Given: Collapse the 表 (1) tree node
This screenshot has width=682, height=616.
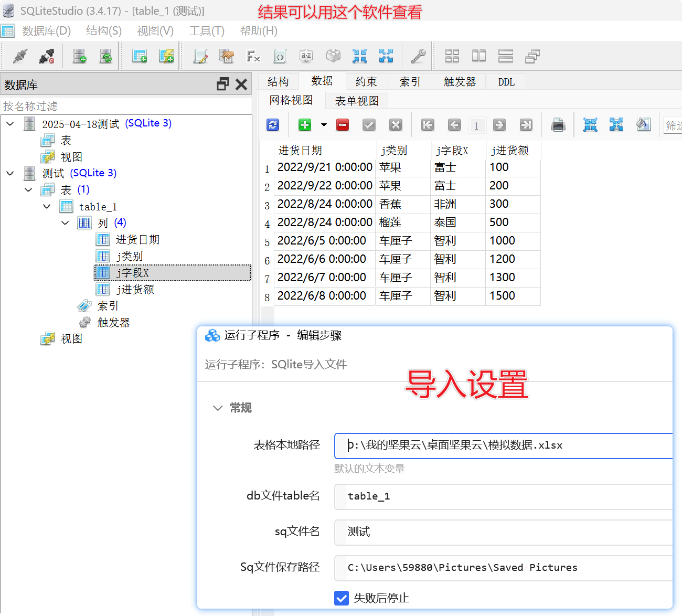Looking at the screenshot, I should pos(28,190).
